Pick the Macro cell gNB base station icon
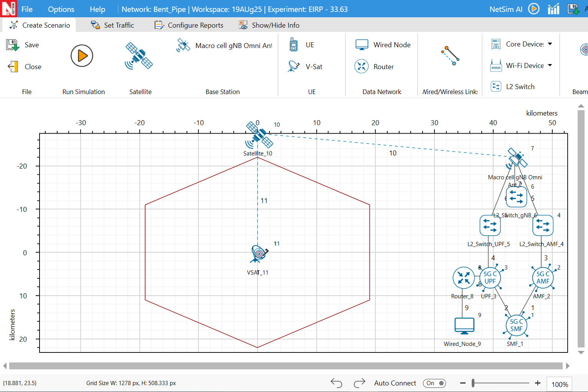 (183, 45)
